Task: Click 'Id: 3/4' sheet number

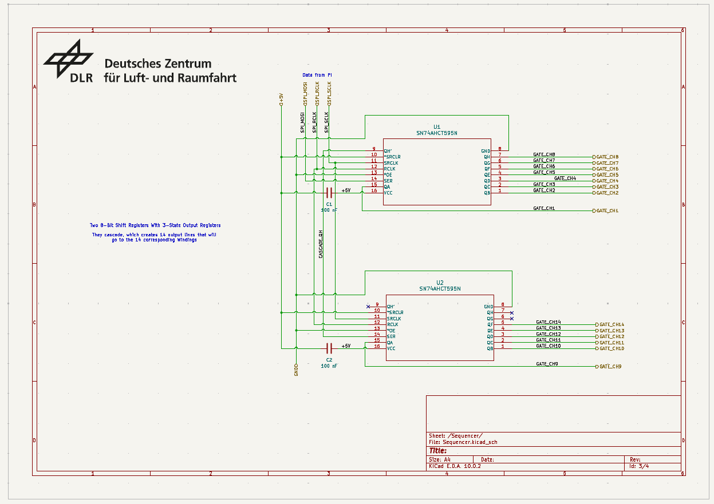Action: click(639, 466)
